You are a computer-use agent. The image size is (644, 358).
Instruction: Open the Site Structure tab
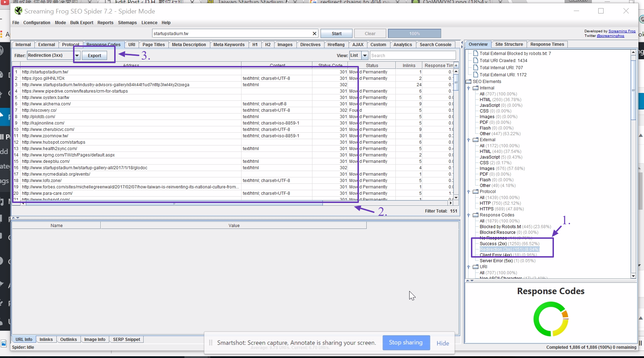pyautogui.click(x=509, y=44)
